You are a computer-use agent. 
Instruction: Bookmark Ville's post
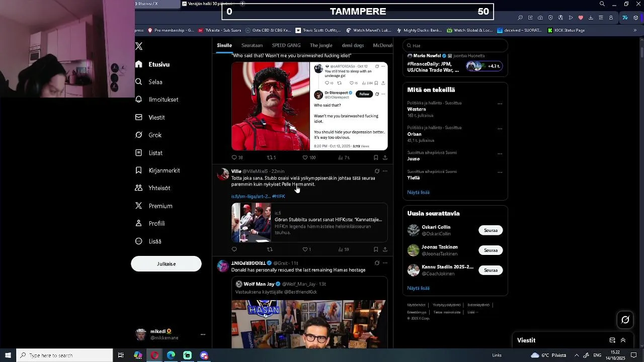click(x=376, y=249)
